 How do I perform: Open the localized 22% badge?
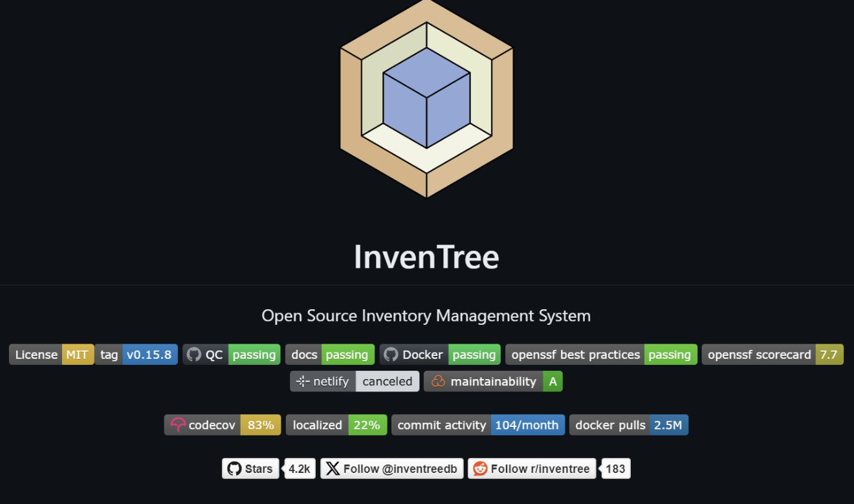[336, 425]
